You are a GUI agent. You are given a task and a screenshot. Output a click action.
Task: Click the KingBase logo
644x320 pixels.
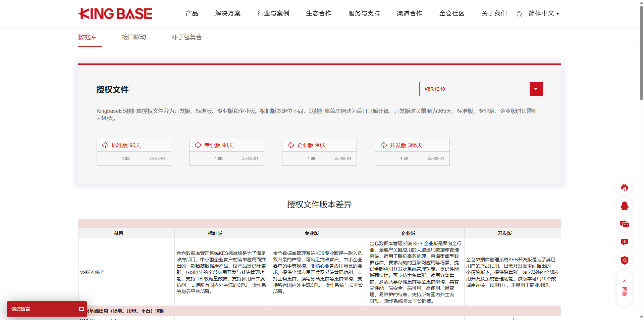115,14
